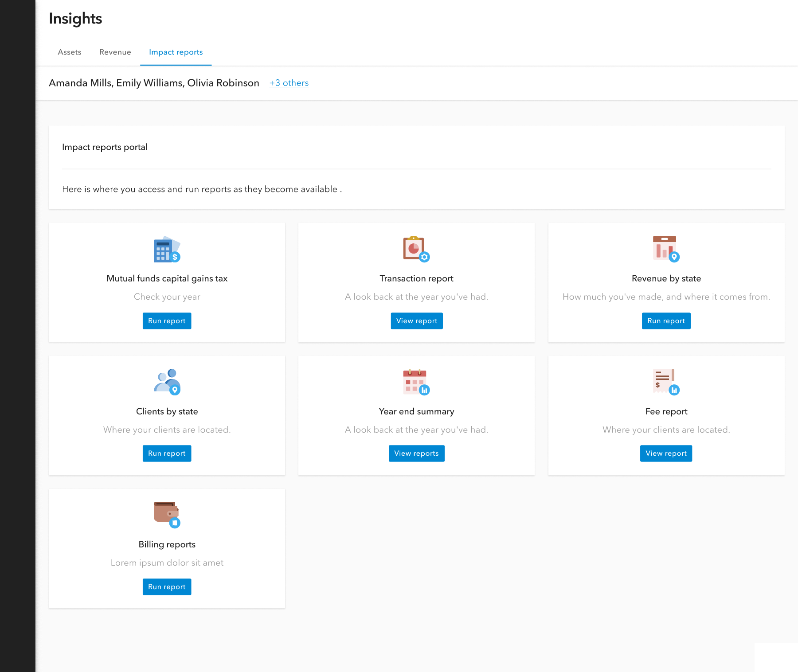Click the Revenue by state chart icon
Image resolution: width=798 pixels, height=672 pixels.
[x=666, y=249]
